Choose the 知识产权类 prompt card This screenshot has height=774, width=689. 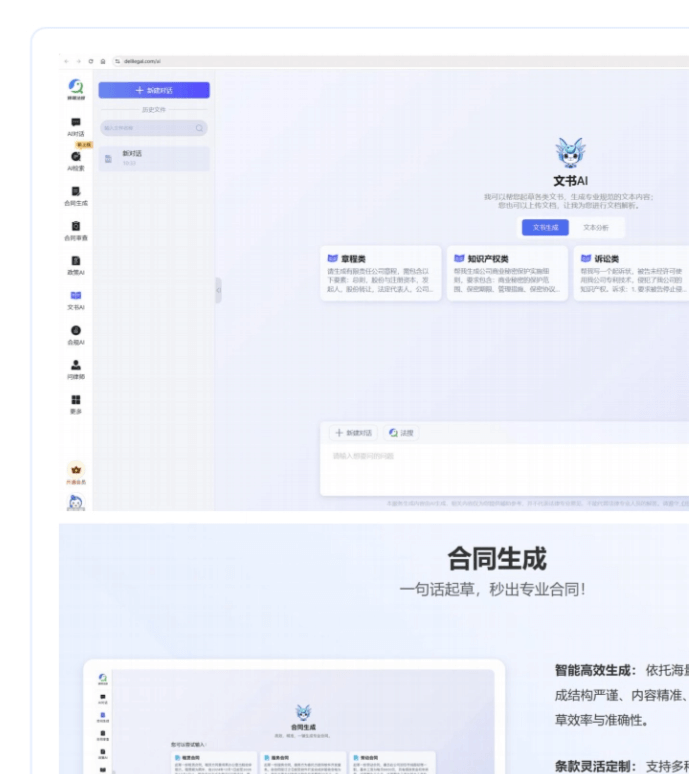point(507,273)
